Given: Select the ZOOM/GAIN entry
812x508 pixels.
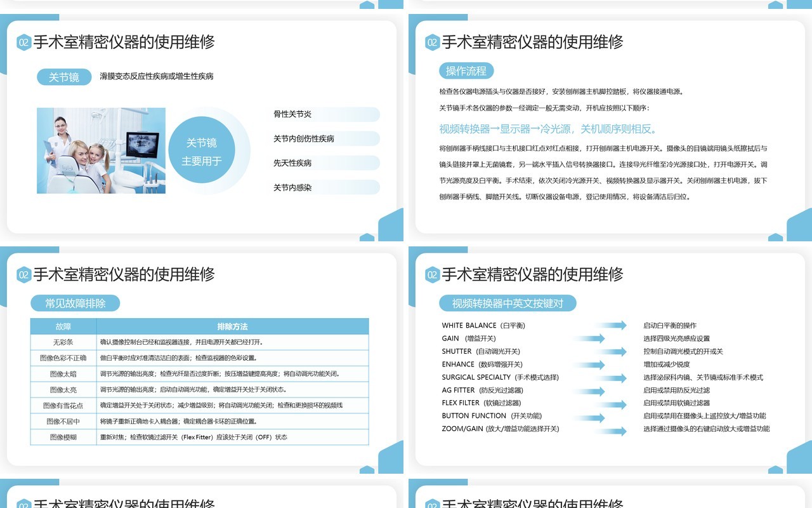Looking at the screenshot, I should click(x=501, y=429).
